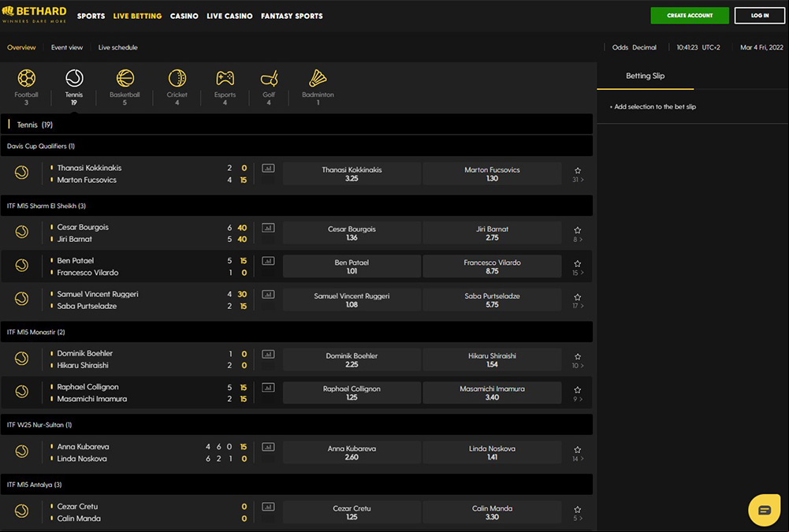Click the Davis Cup Qualifiers (1) header

tap(296, 146)
